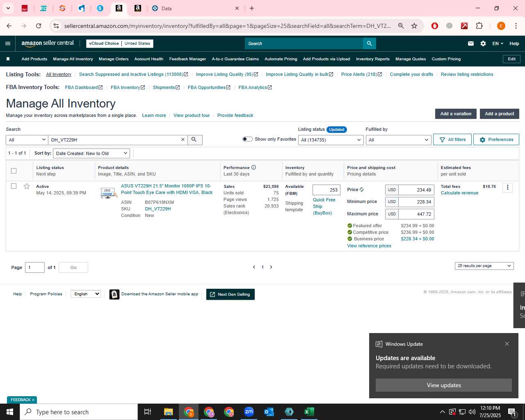Open the messages envelope icon
525x420 pixels.
tap(471, 43)
